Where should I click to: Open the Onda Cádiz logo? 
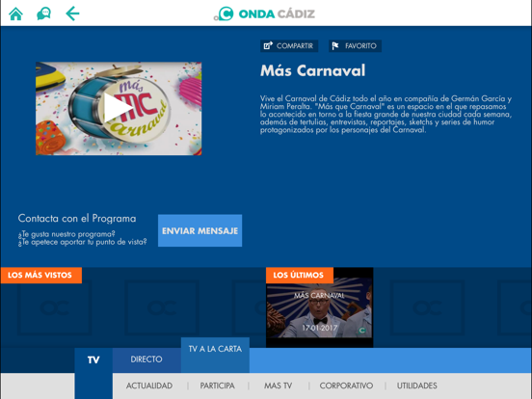tap(264, 13)
